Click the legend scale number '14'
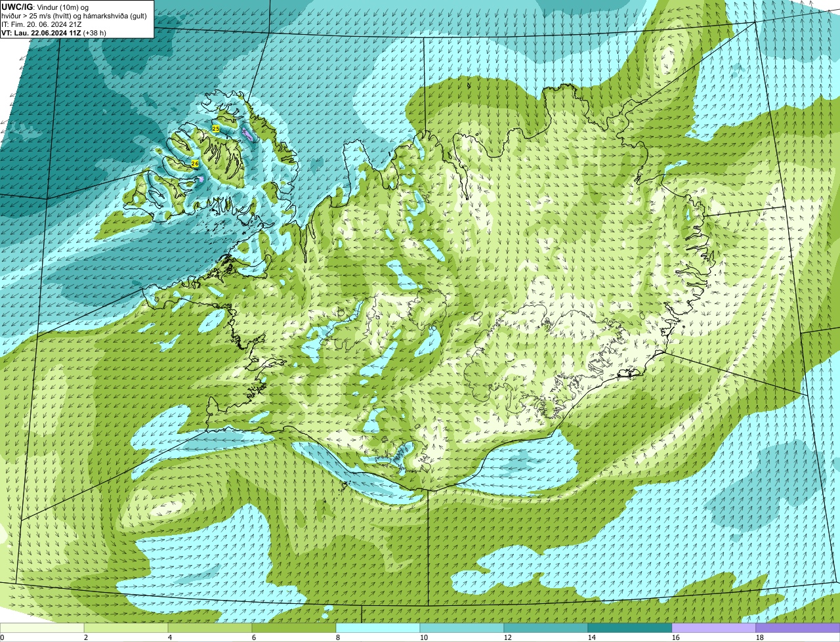Screen dimensions: 840x642 pos(592,637)
